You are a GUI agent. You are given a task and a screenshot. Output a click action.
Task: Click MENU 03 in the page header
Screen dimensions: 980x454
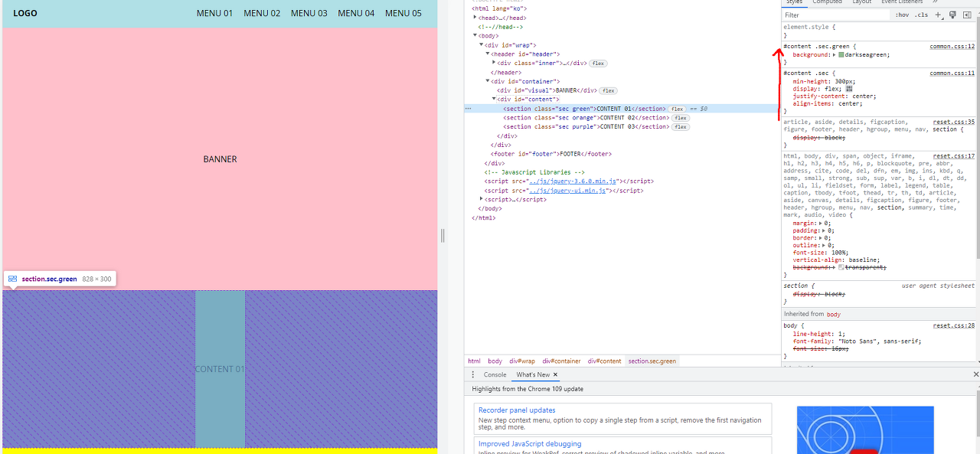point(309,13)
